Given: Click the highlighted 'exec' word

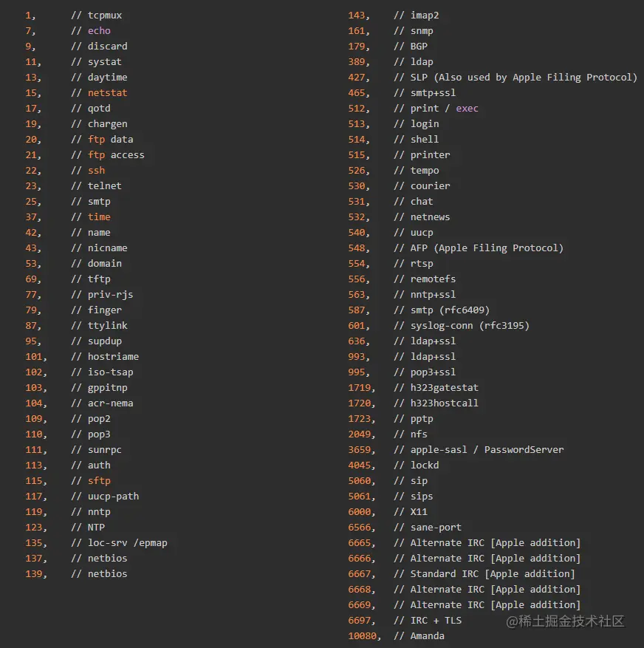Looking at the screenshot, I should [x=467, y=109].
